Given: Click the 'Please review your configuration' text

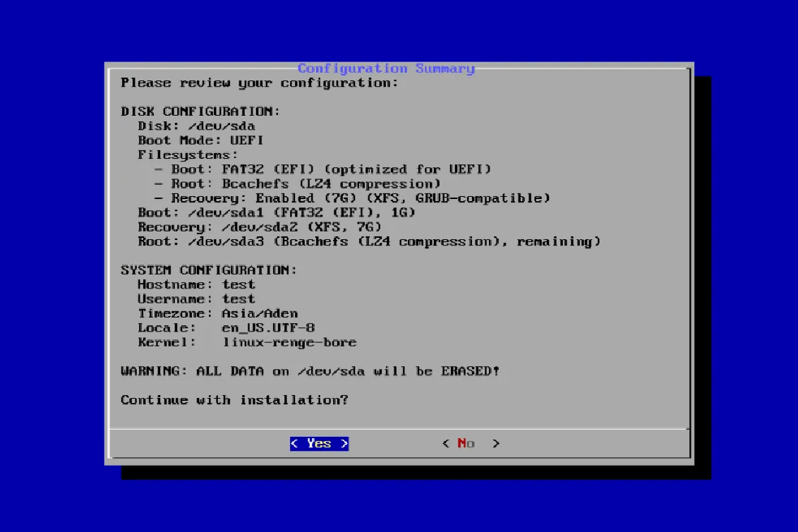Looking at the screenshot, I should (x=259, y=83).
